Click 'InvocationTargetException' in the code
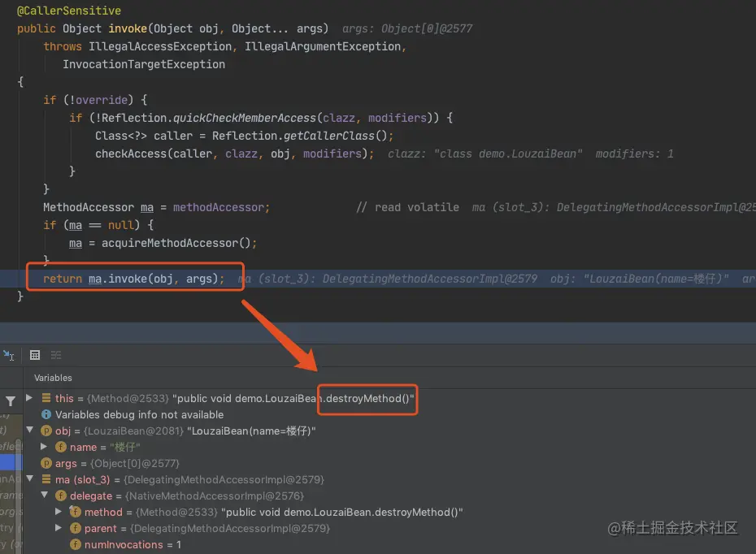Image resolution: width=756 pixels, height=554 pixels. tap(144, 64)
